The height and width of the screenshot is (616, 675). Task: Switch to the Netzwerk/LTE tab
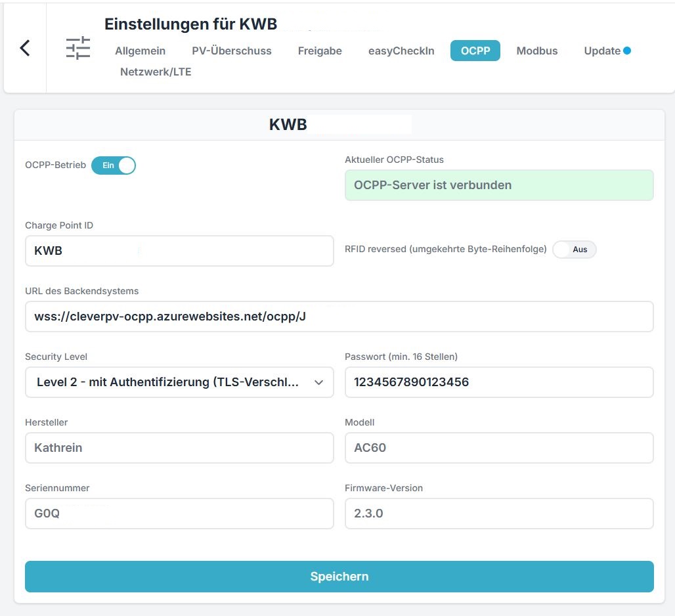click(156, 72)
